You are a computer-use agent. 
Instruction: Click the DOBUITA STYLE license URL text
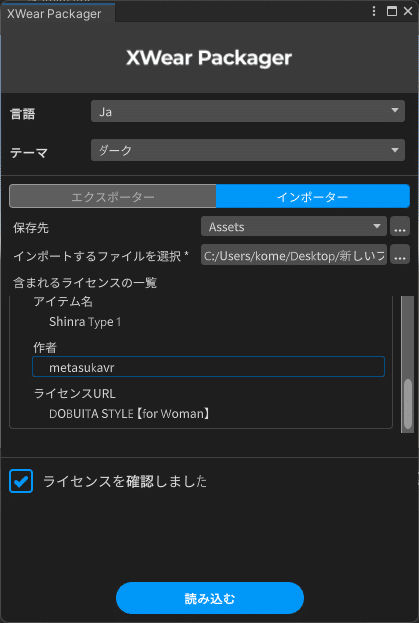pyautogui.click(x=130, y=414)
